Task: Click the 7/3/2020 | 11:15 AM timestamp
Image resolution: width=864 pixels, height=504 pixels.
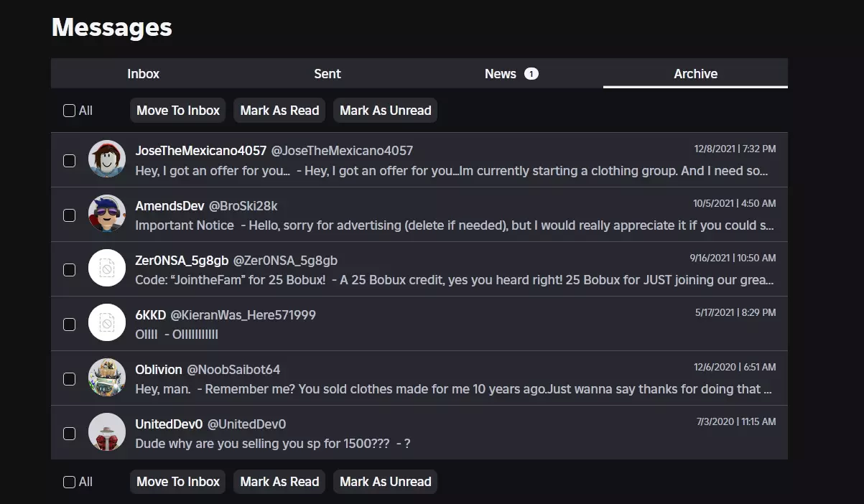Action: point(736,421)
